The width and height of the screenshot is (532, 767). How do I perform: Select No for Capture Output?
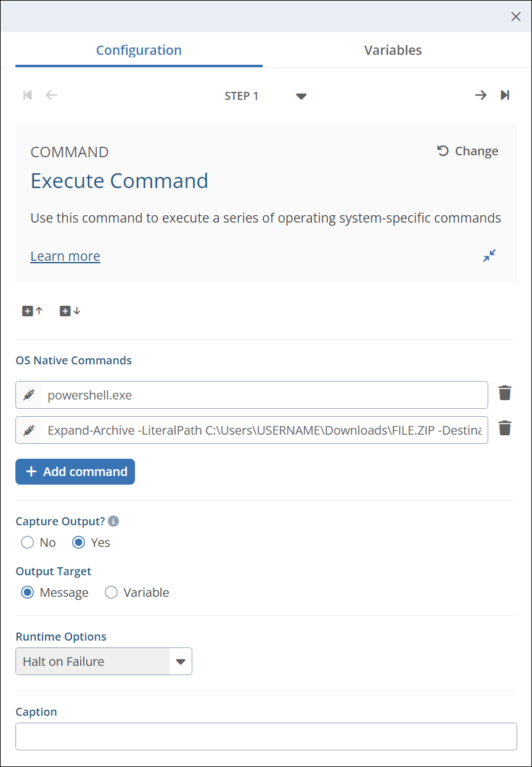(x=27, y=543)
